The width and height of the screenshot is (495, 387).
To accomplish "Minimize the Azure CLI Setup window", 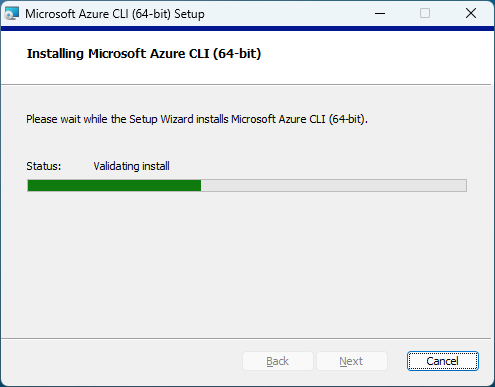I will click(380, 13).
